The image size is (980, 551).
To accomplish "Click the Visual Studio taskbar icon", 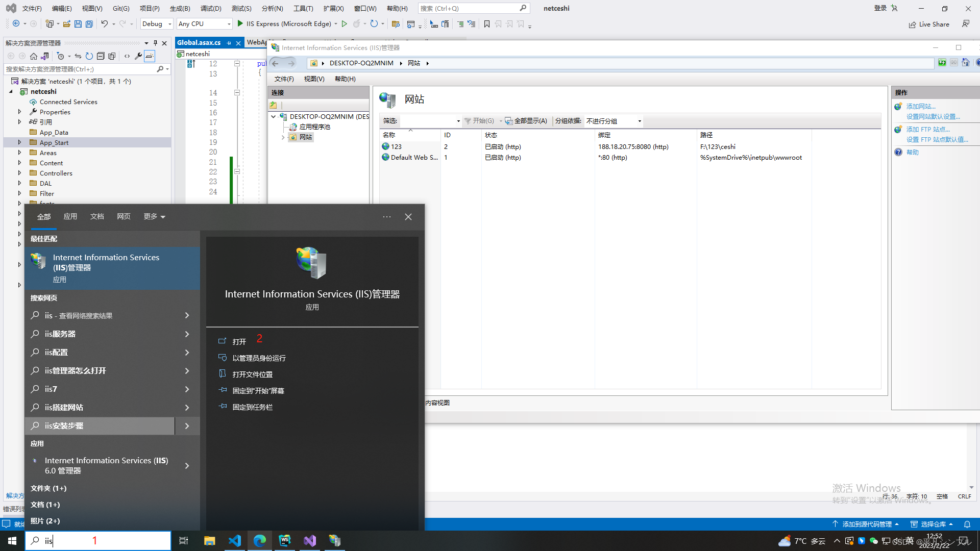I will point(310,541).
